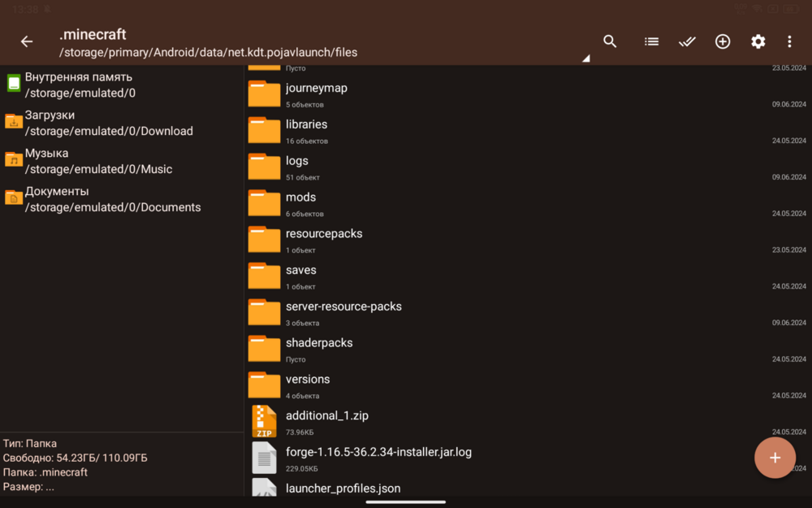Open the three-dot overflow menu
Screen dimensions: 812x508
pyautogui.click(x=789, y=41)
